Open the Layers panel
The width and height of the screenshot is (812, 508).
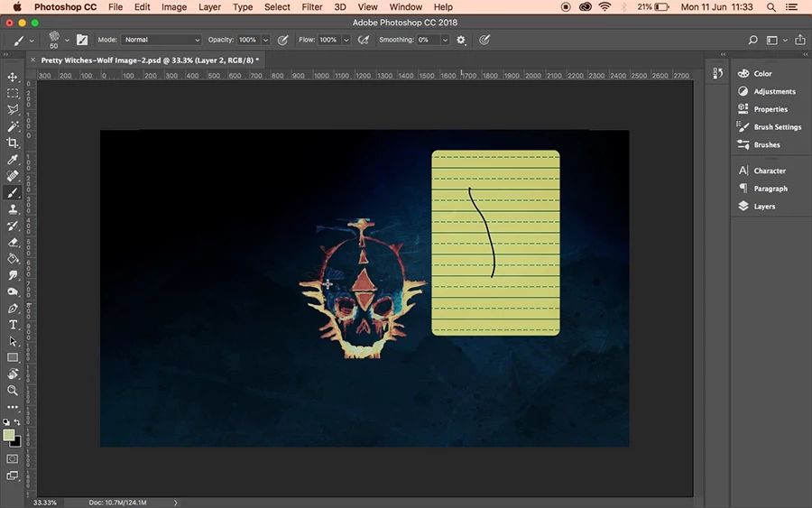(764, 206)
